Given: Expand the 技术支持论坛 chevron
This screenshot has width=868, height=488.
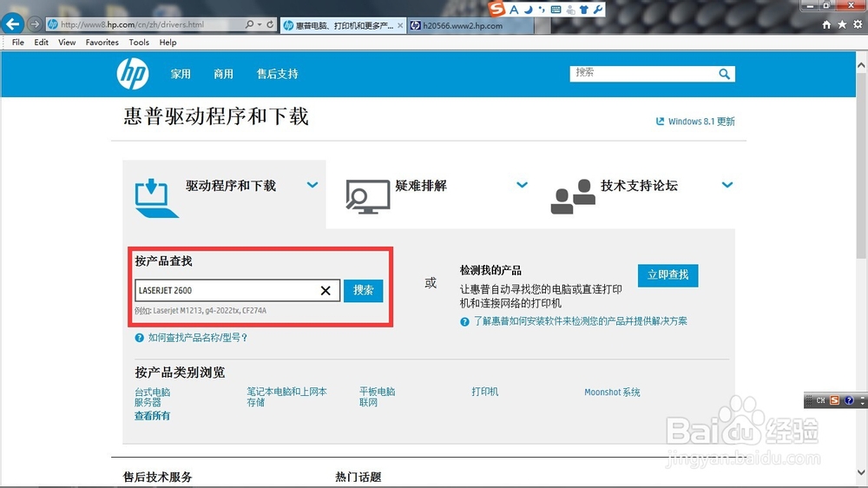Looking at the screenshot, I should (727, 185).
